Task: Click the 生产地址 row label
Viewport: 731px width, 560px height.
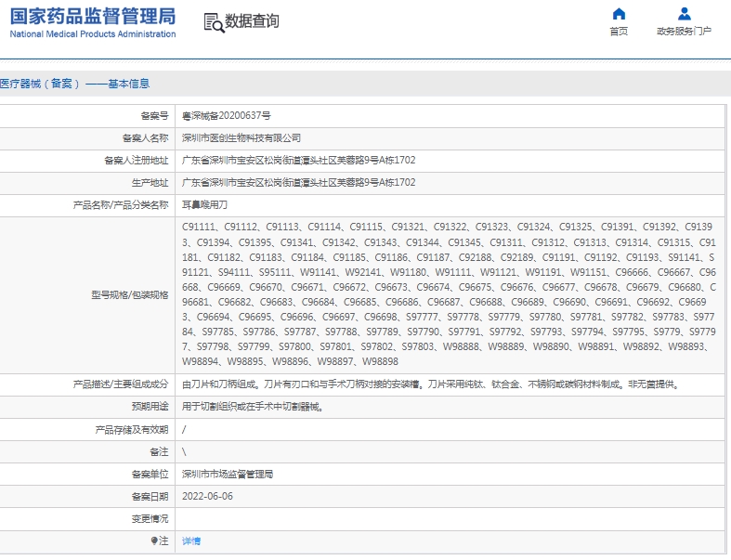Action: [x=150, y=183]
